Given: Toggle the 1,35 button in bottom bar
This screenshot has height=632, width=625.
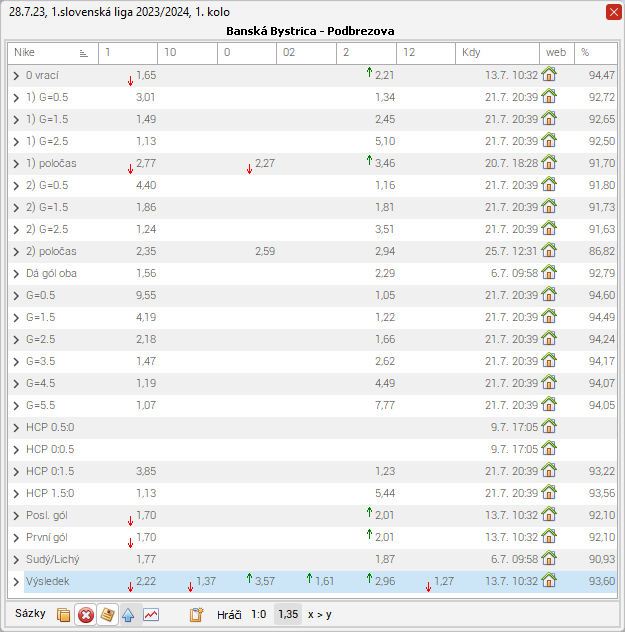Looking at the screenshot, I should (288, 614).
